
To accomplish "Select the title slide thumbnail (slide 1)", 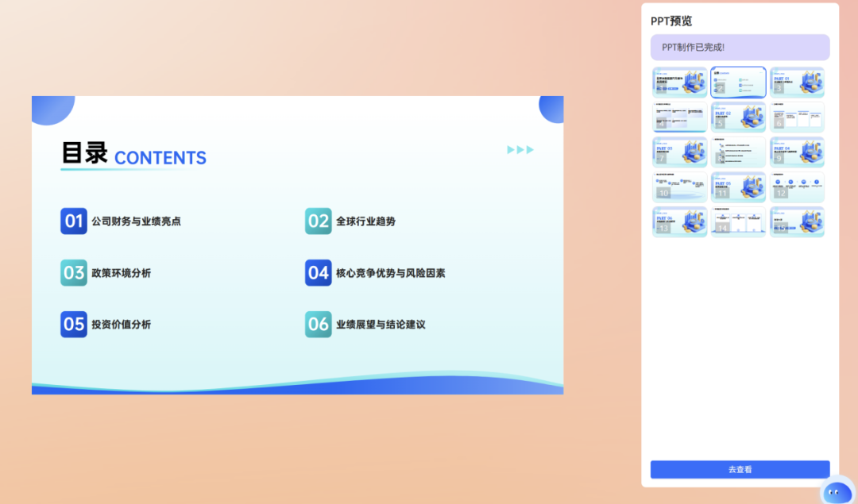I will pos(679,82).
